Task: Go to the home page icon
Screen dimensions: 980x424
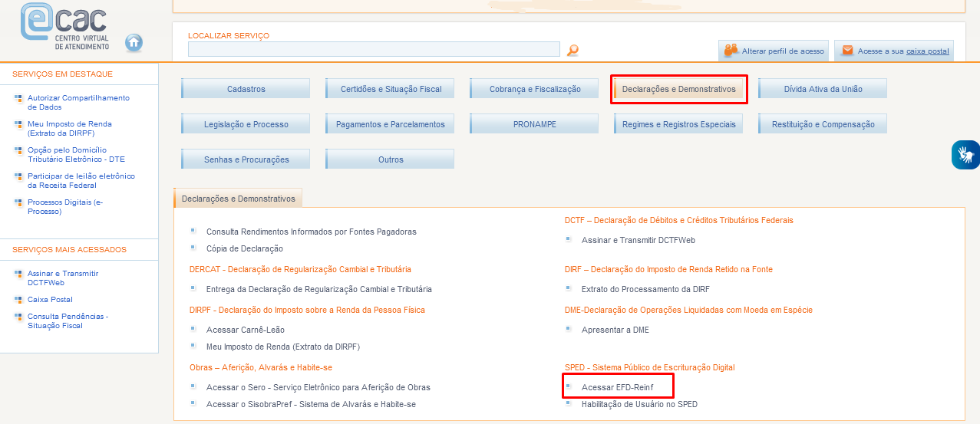Action: coord(134,42)
